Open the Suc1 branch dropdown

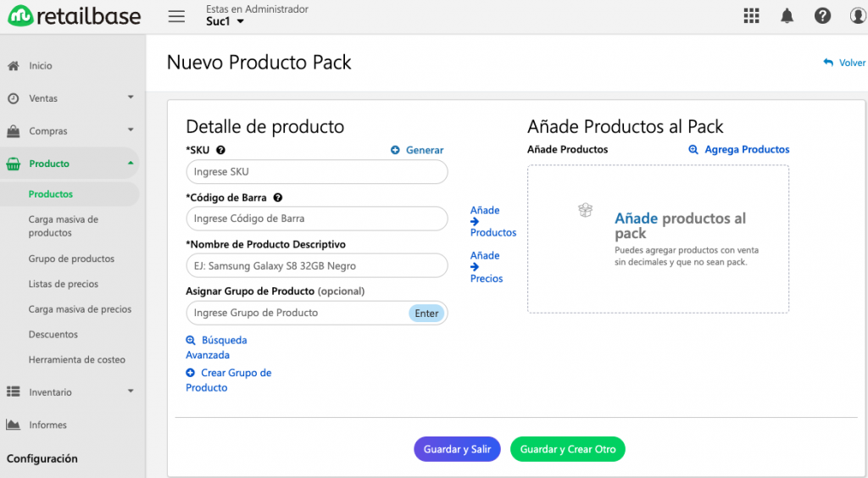(x=225, y=21)
